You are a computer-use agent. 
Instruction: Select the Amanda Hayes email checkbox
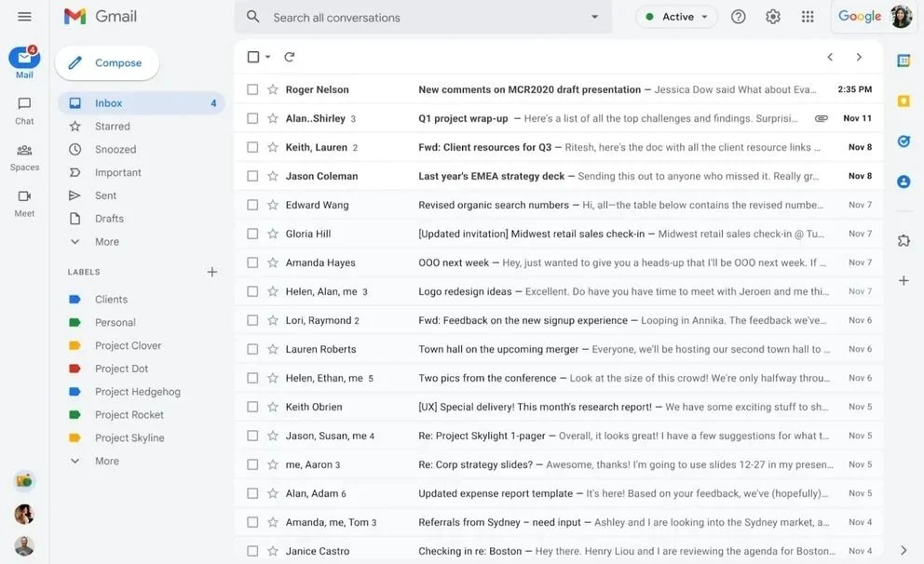pos(252,262)
